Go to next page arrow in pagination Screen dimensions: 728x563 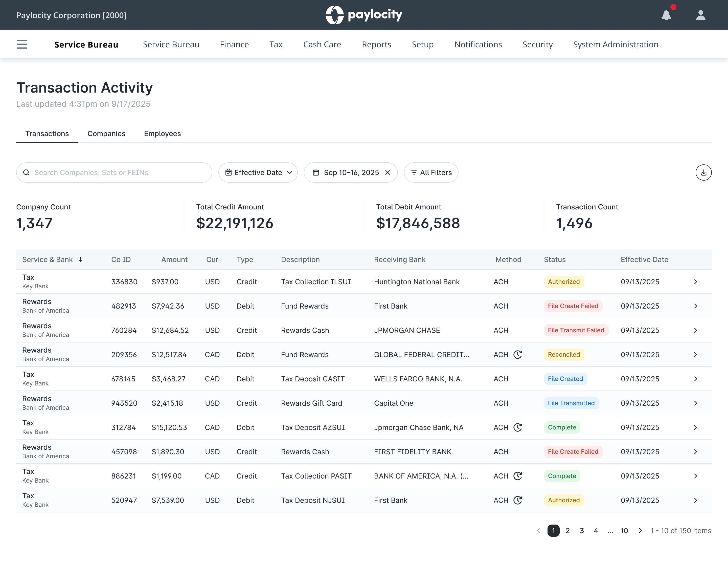click(x=640, y=531)
